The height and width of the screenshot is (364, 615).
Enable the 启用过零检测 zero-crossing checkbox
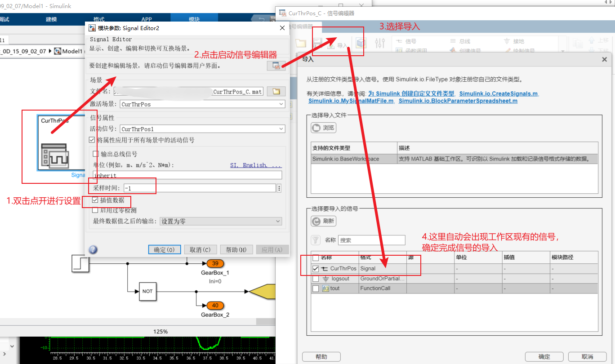click(x=95, y=210)
